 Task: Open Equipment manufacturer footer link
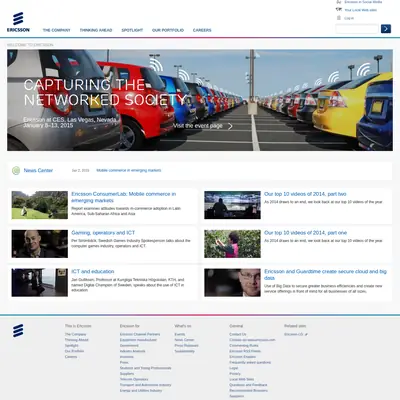pos(138,340)
